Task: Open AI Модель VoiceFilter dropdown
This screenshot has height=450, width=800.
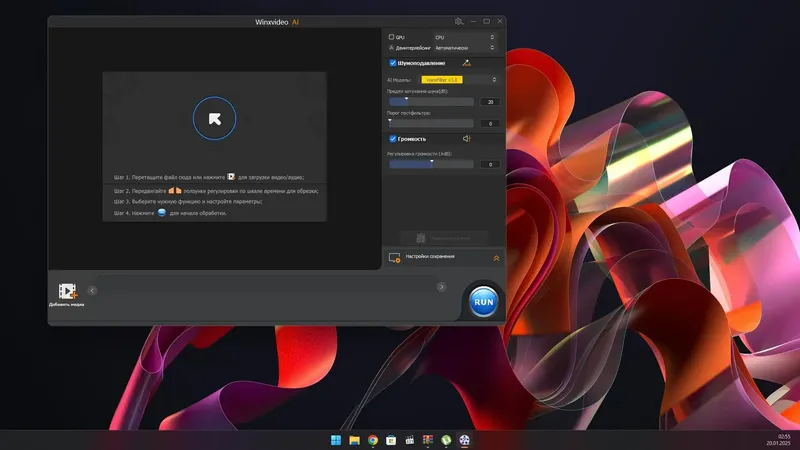Action: (x=459, y=80)
